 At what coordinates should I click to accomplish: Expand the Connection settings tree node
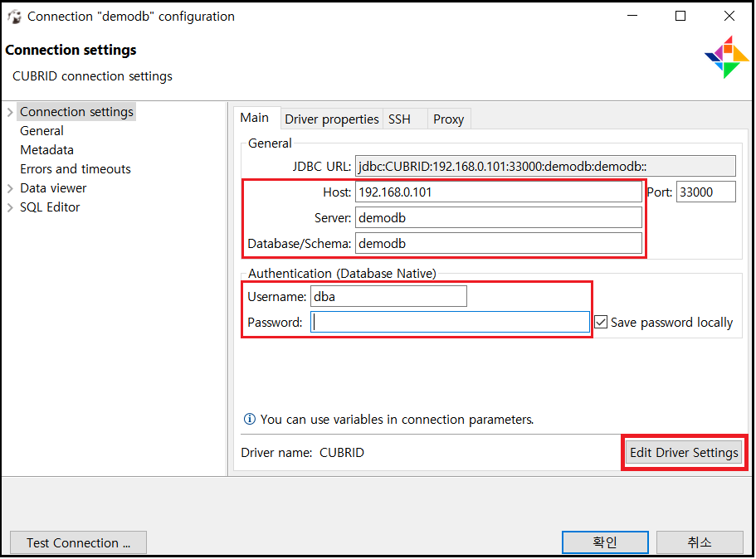[x=10, y=112]
